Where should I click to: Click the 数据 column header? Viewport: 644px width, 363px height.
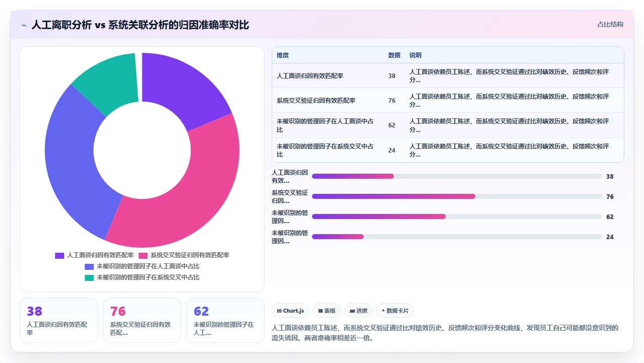394,55
